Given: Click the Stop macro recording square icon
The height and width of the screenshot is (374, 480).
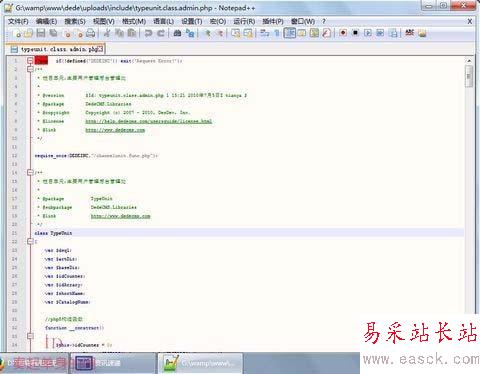Looking at the screenshot, I should 356,33.
